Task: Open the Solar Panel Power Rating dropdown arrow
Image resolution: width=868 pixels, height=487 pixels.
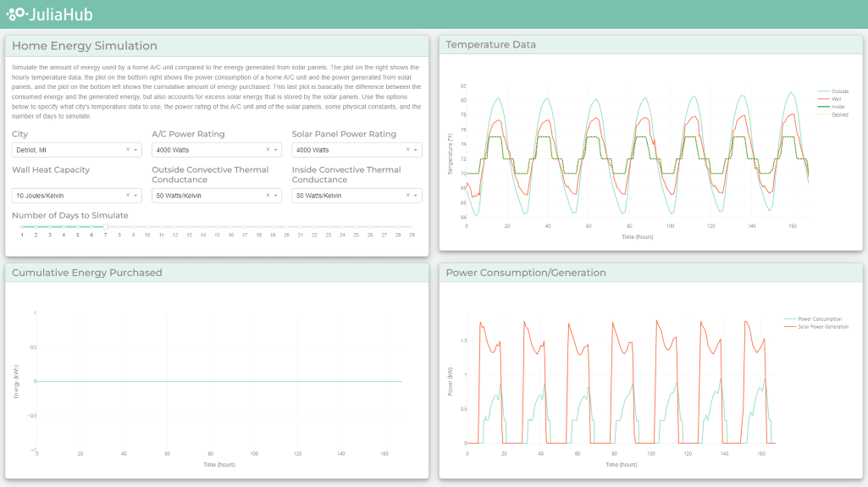Action: (x=416, y=150)
